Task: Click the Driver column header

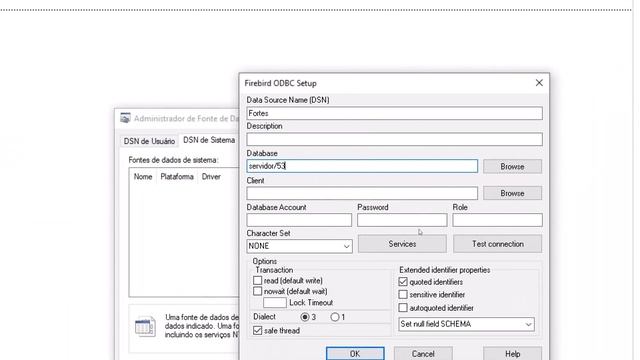Action: point(211,177)
